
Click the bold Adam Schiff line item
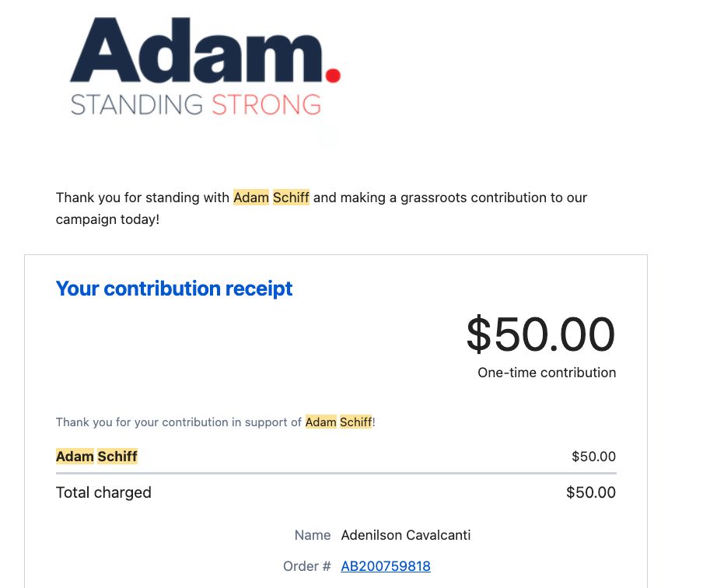click(x=96, y=457)
